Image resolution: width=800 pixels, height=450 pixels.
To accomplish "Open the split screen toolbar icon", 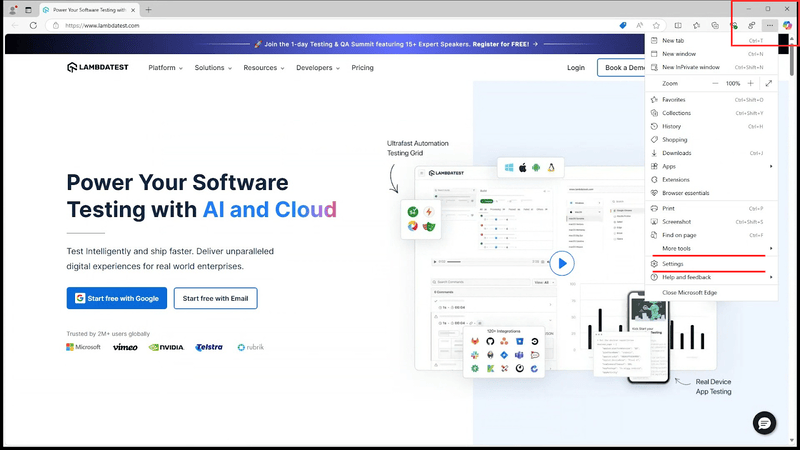I will [x=678, y=25].
